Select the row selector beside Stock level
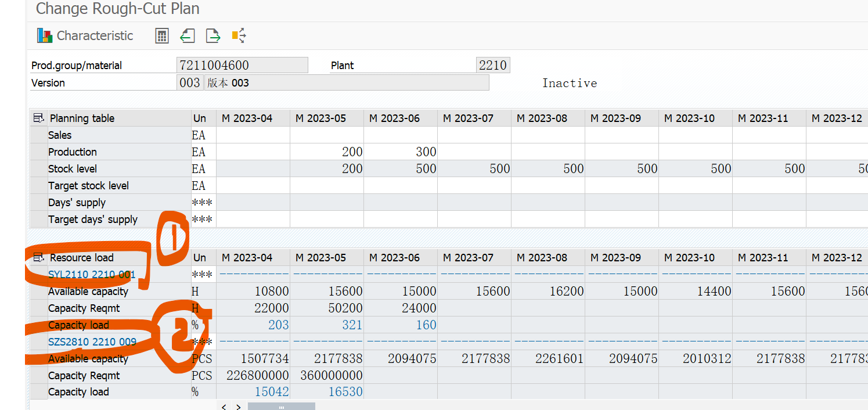 38,169
